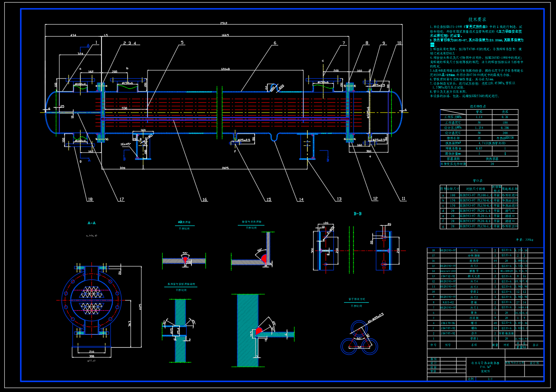Click nozzle table row 'a' size 100
Image resolution: width=556 pixels, height=392 pixels.
452,195
